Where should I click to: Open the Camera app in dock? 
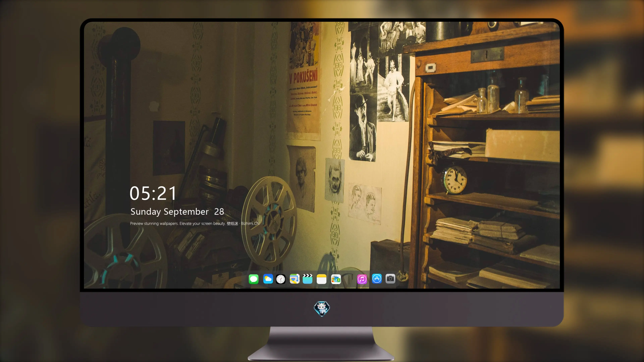point(390,279)
